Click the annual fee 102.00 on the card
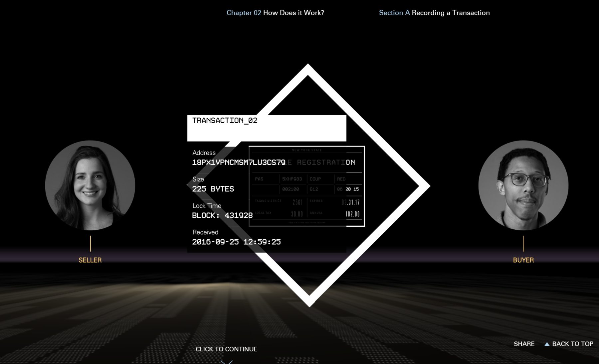This screenshot has width=599, height=364. (x=352, y=214)
